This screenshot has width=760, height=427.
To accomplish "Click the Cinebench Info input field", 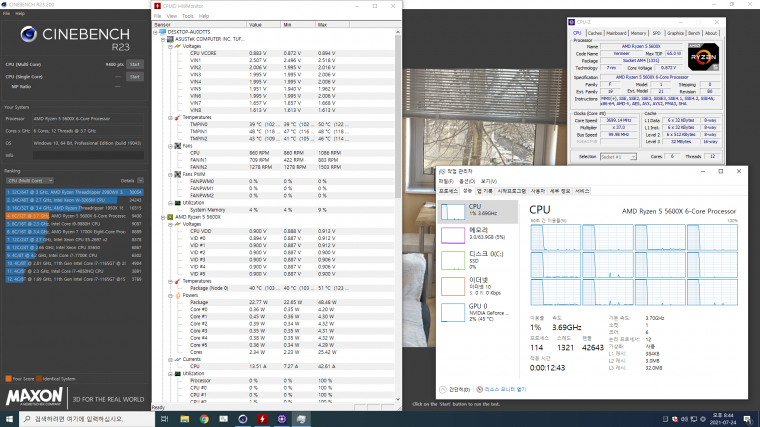I will pos(88,155).
